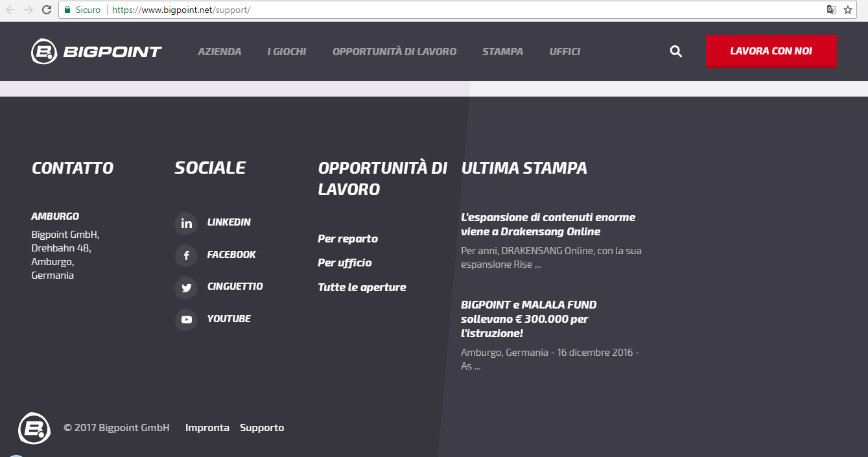868x457 pixels.
Task: Click the Twitter bird icon
Action: [187, 287]
